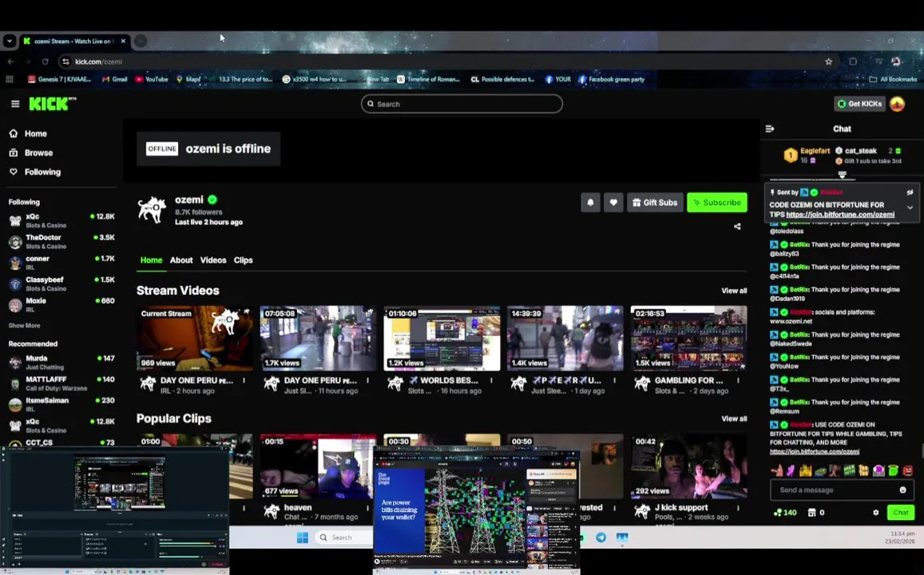Open the user profile avatar menu
924x575 pixels.
(897, 104)
